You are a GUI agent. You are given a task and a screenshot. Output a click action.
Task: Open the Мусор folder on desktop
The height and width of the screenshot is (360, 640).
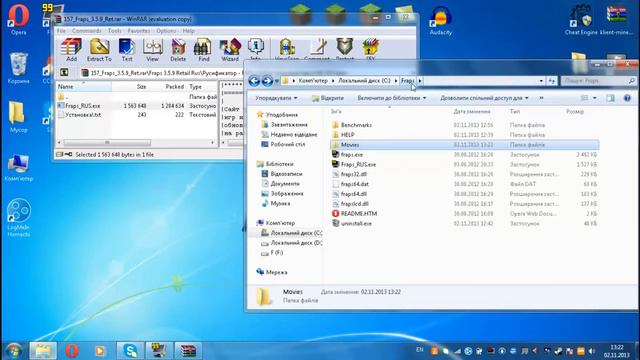click(18, 117)
